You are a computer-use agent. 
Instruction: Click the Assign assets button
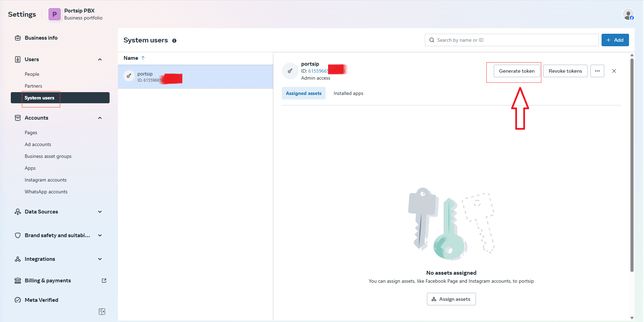(x=451, y=299)
